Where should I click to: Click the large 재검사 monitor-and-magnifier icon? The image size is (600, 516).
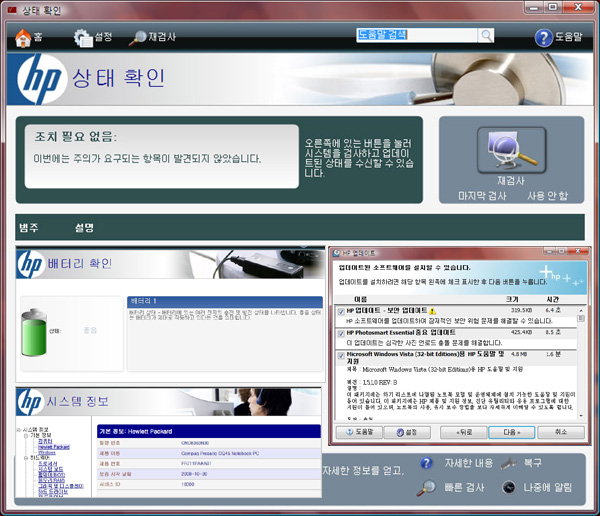coord(511,150)
